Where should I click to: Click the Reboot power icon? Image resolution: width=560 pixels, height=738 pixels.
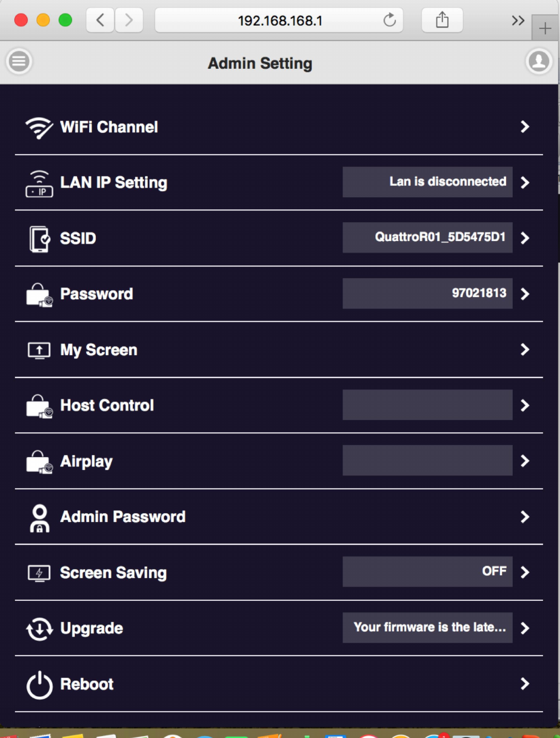[39, 685]
